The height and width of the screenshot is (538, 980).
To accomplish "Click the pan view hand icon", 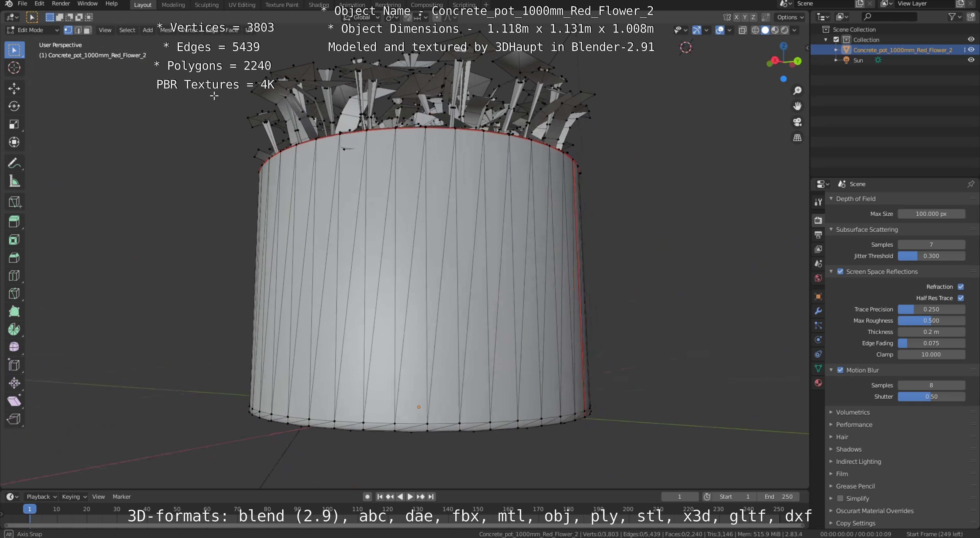I will pos(797,106).
